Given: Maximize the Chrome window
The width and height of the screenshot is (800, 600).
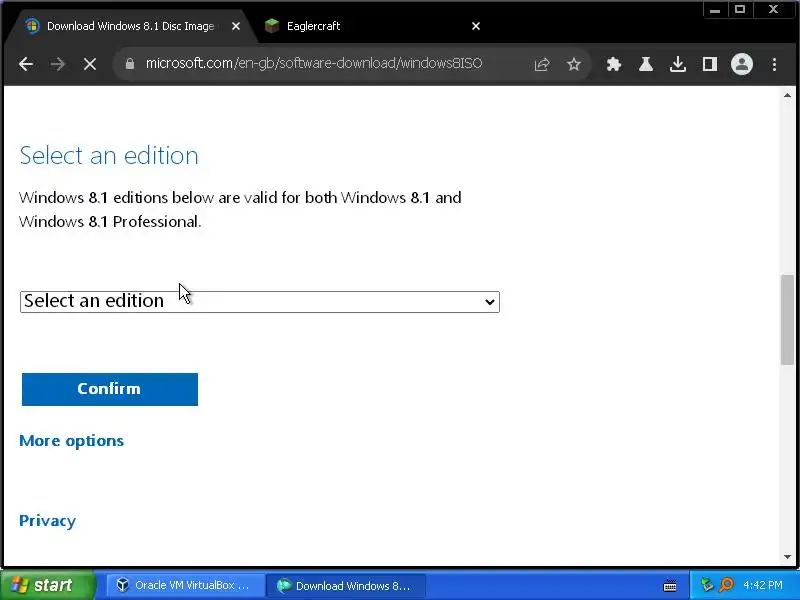Looking at the screenshot, I should pos(740,10).
